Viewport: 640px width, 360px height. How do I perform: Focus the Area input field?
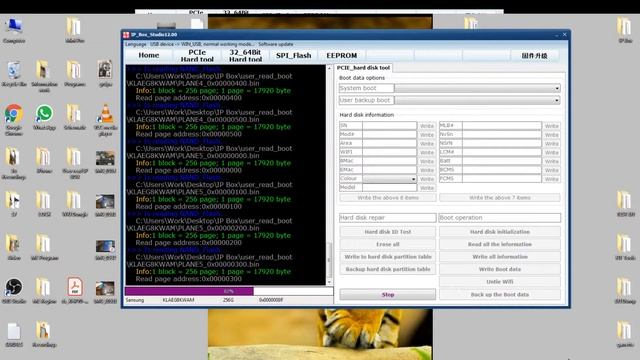pos(389,143)
